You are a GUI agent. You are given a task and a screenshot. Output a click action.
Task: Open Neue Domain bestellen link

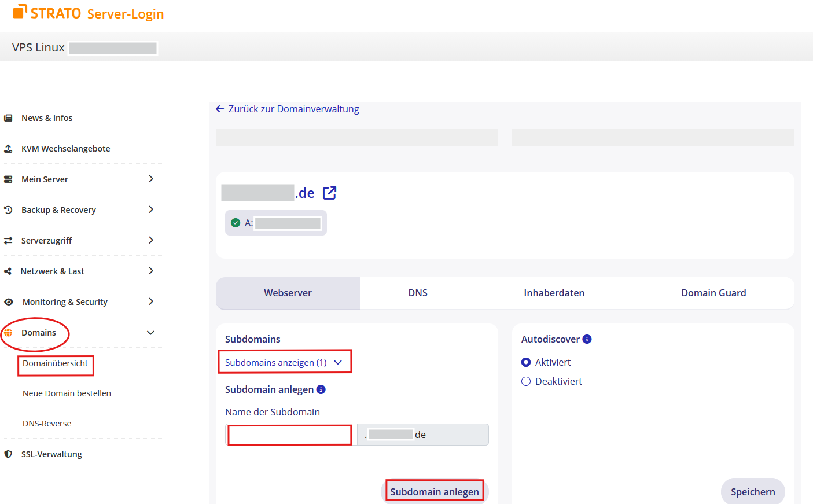[x=67, y=393]
